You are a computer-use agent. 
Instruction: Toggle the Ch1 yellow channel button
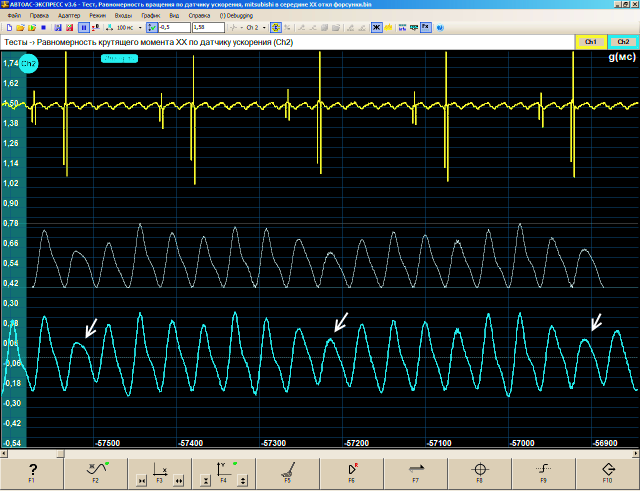590,42
